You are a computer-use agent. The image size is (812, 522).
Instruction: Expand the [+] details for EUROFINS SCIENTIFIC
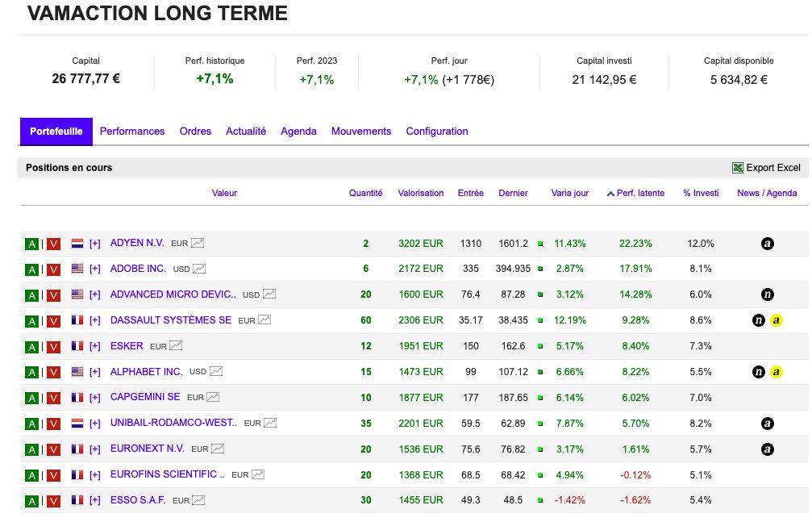(x=95, y=475)
